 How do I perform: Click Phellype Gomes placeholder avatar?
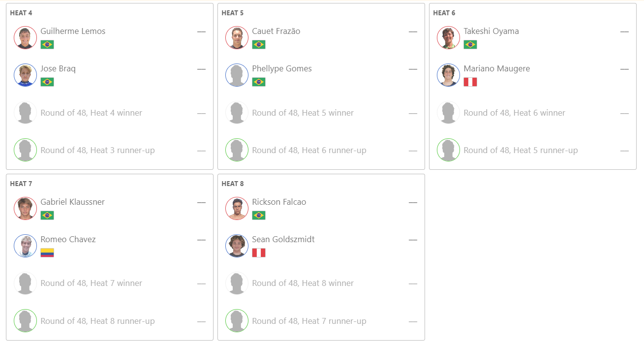coord(237,75)
